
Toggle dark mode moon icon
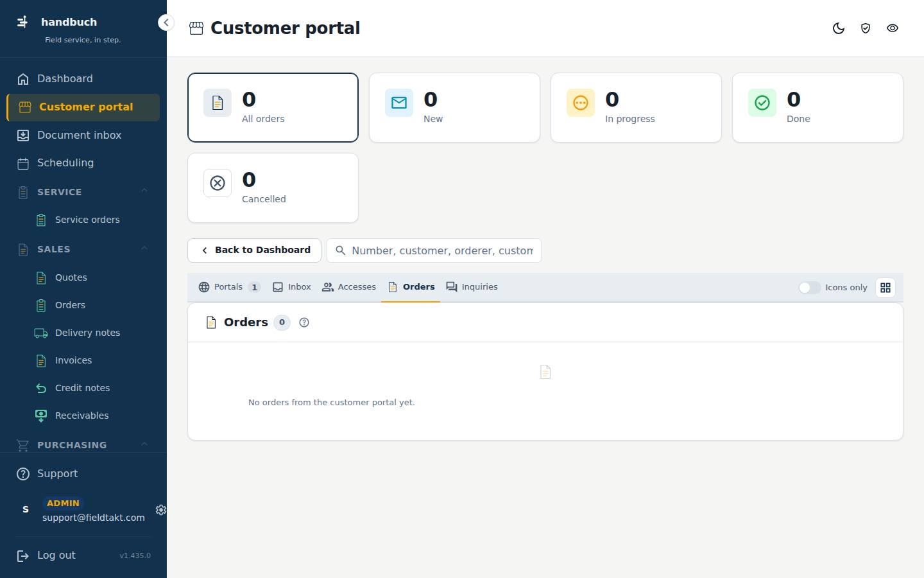[839, 28]
